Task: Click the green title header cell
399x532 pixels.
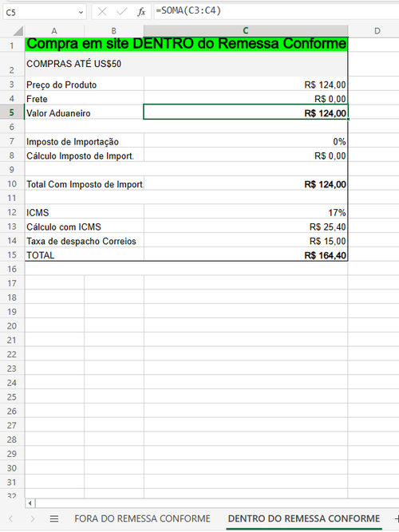Action: coord(186,44)
